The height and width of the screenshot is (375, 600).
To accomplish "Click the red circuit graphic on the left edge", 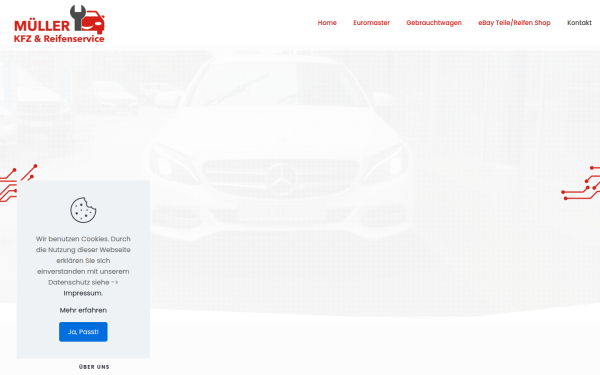I will tap(18, 183).
